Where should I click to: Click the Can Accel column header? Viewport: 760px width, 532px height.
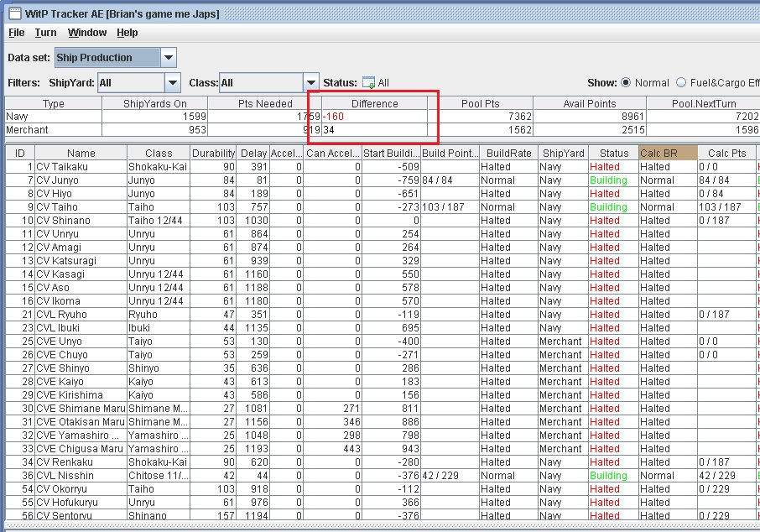pyautogui.click(x=332, y=154)
